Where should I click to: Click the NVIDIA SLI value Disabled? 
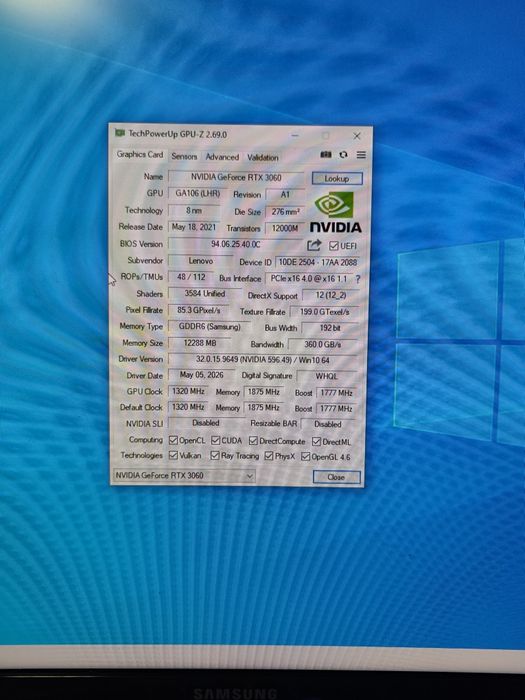click(x=205, y=422)
